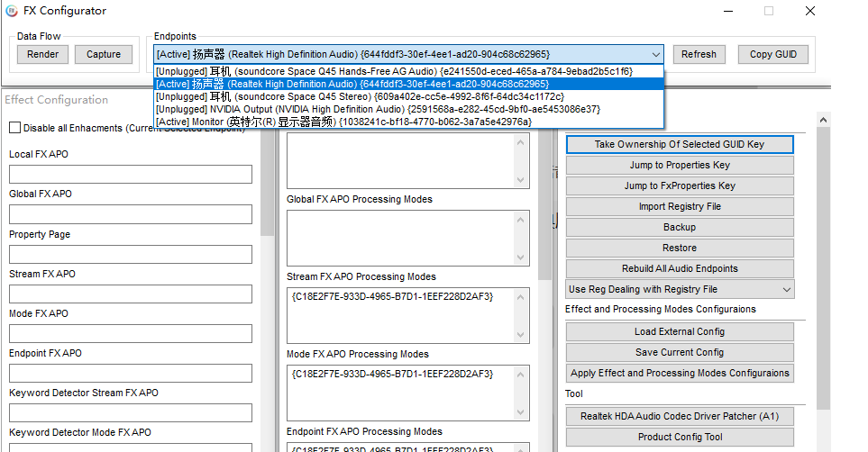Click in Stream FX APO Processing Modes box
Image resolution: width=868 pixels, height=452 pixels.
click(407, 314)
